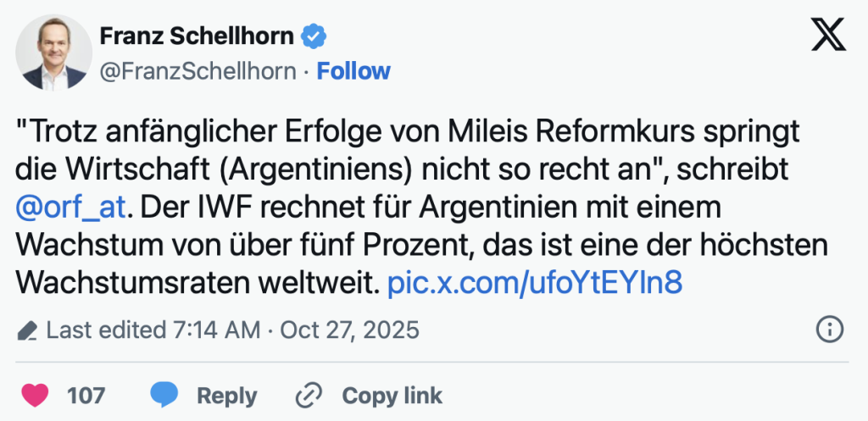Click the Reply label
Image resolution: width=868 pixels, height=421 pixels.
226,395
